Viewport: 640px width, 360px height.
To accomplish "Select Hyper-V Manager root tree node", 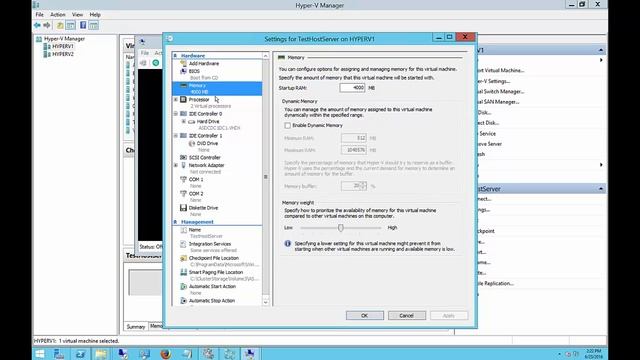I will [64, 39].
